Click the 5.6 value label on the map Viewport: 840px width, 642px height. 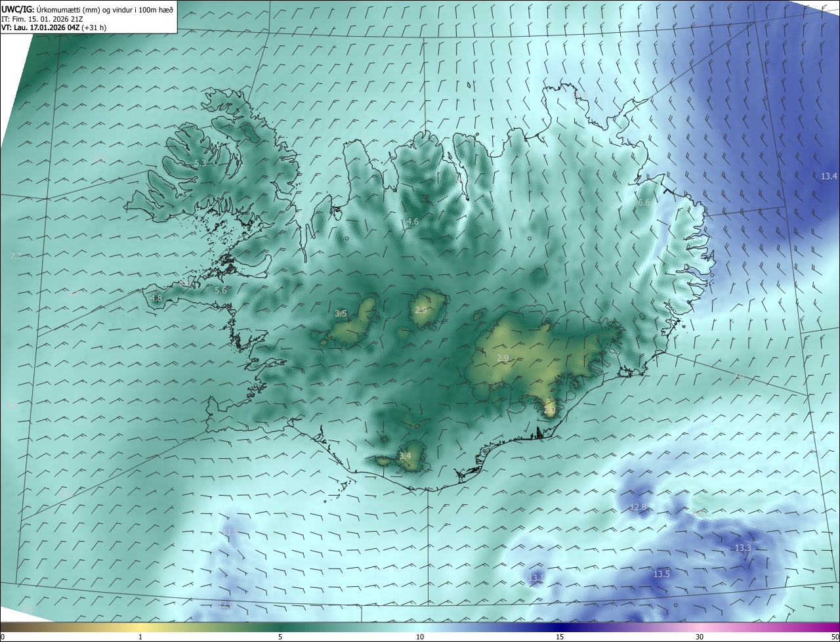(220, 290)
